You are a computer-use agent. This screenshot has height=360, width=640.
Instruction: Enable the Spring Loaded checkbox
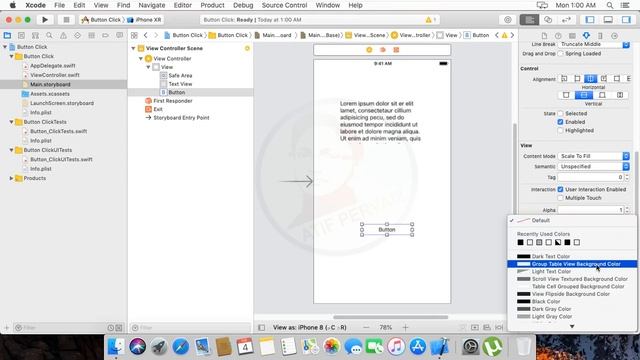(560, 53)
